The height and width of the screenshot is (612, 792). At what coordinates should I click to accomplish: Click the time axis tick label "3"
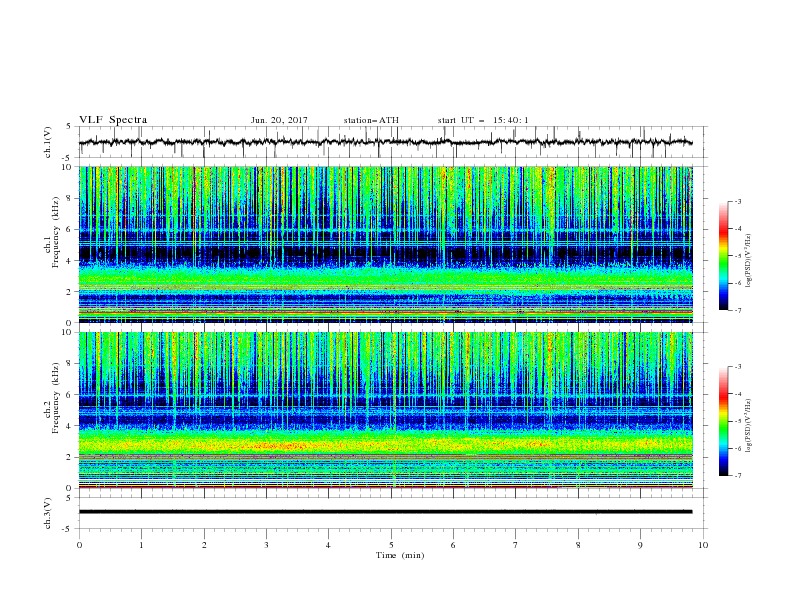click(x=266, y=545)
